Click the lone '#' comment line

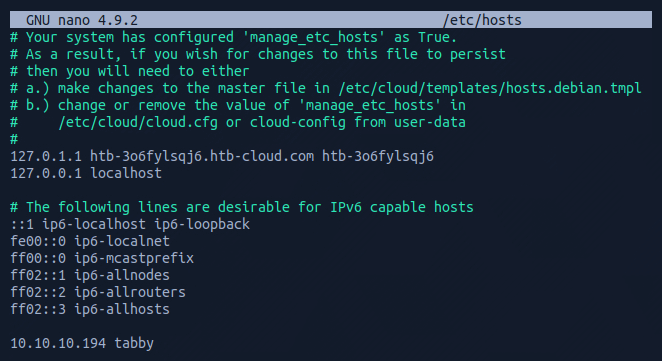pos(14,139)
